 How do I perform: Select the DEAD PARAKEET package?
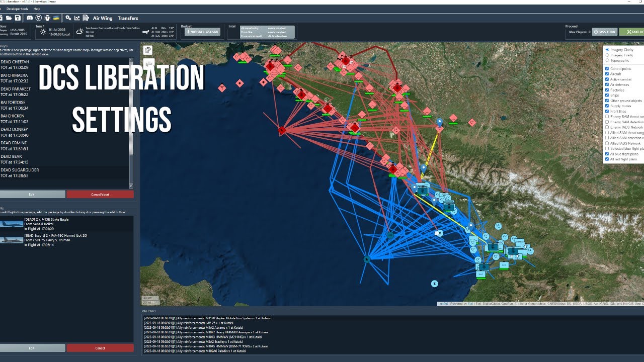click(x=64, y=92)
